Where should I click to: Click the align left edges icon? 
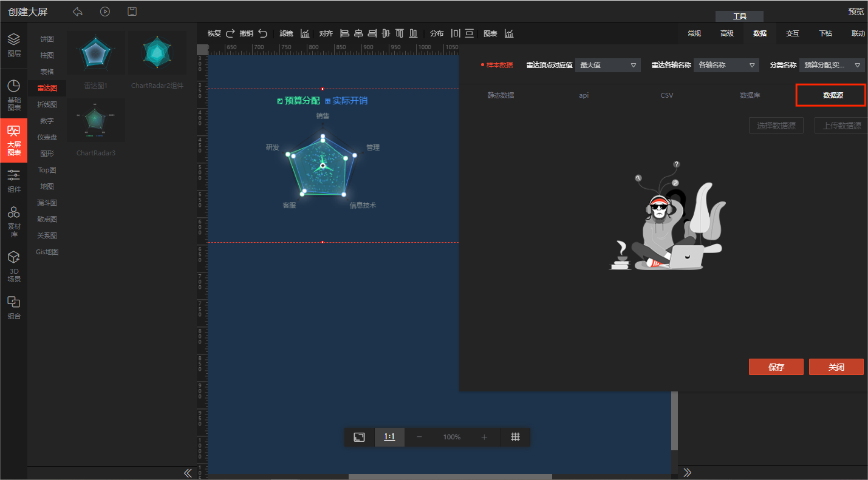pos(344,33)
